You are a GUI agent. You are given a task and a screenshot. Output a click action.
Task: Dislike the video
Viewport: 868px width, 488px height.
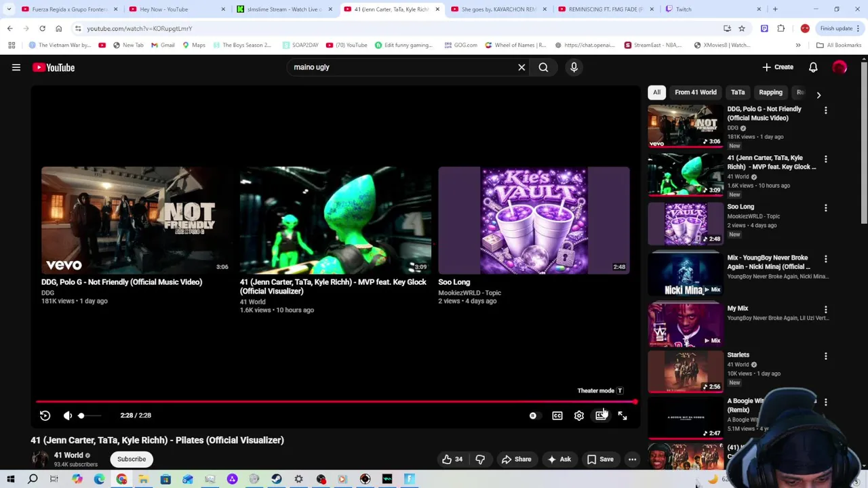point(480,459)
